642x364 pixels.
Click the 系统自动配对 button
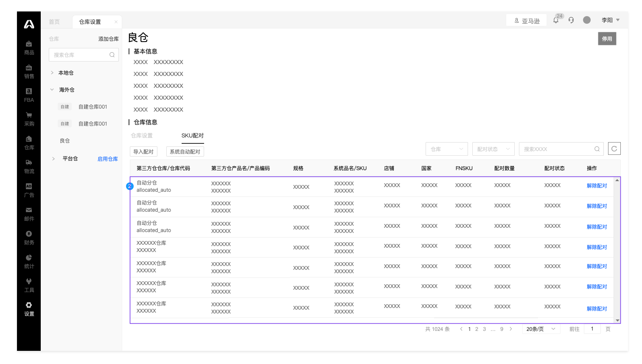185,151
